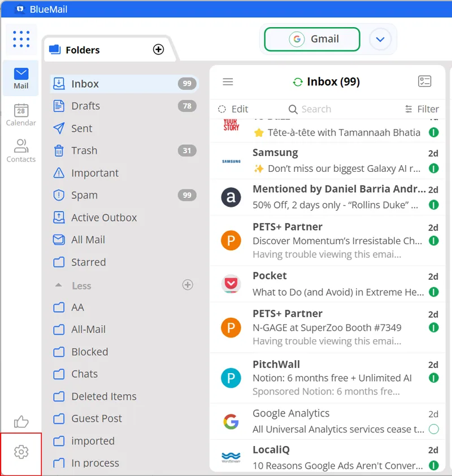
Task: Click the orange P avatar for 'Discover Momentum's'
Action: tap(231, 240)
